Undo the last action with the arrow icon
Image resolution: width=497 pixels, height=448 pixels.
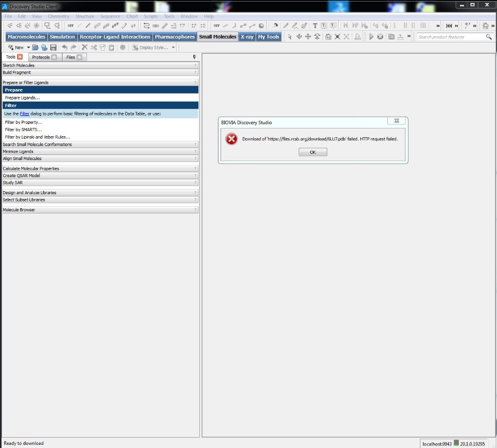pos(65,48)
